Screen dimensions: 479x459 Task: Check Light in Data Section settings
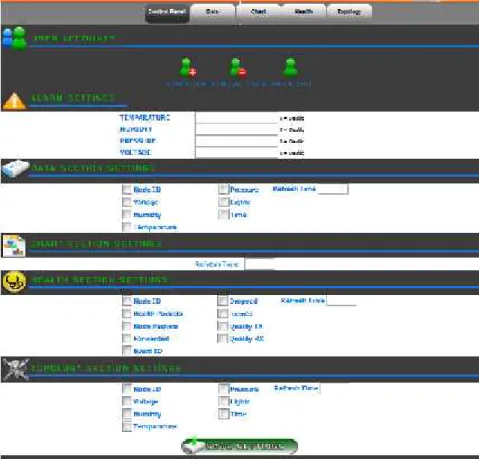pyautogui.click(x=223, y=202)
